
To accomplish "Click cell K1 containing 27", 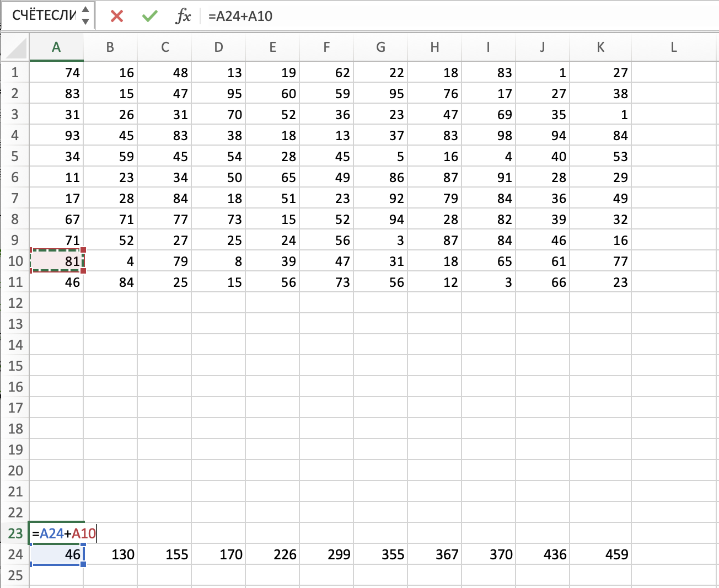I will [x=601, y=73].
